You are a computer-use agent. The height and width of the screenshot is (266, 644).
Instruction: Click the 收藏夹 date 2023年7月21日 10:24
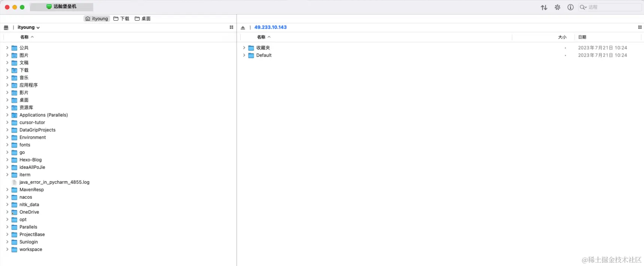602,48
